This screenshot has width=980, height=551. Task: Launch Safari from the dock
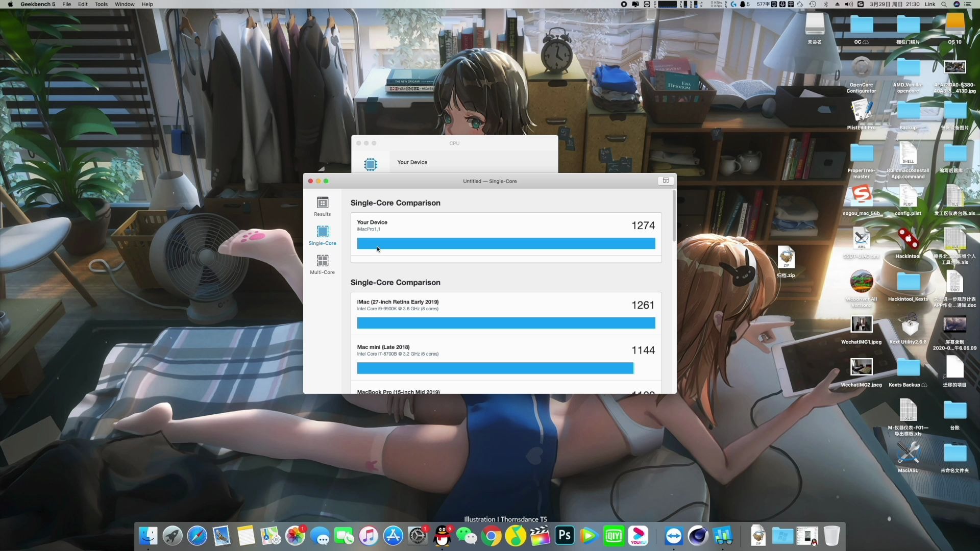[197, 536]
